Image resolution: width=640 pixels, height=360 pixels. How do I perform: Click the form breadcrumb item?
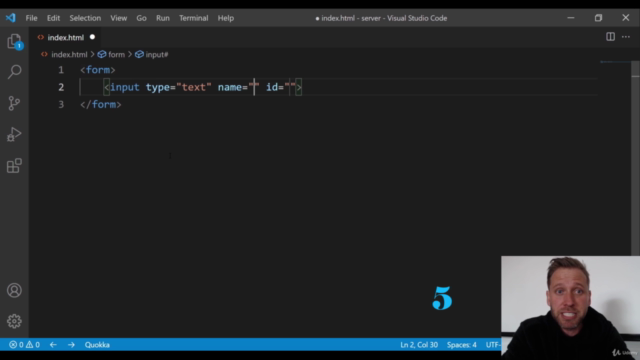pos(116,54)
